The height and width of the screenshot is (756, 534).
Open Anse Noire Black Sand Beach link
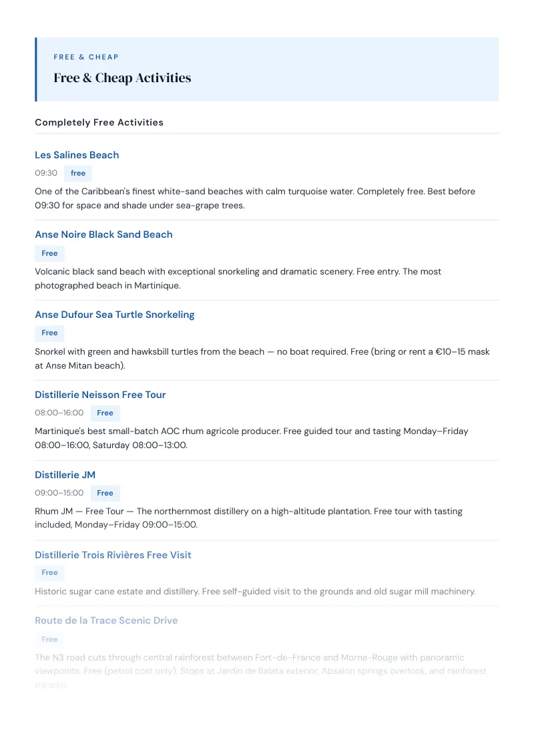coord(103,234)
